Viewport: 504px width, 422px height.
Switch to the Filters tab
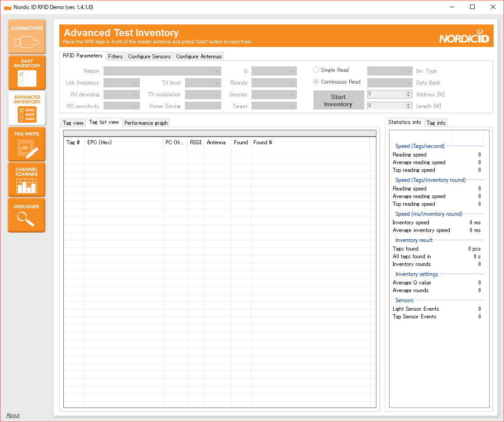pyautogui.click(x=115, y=57)
